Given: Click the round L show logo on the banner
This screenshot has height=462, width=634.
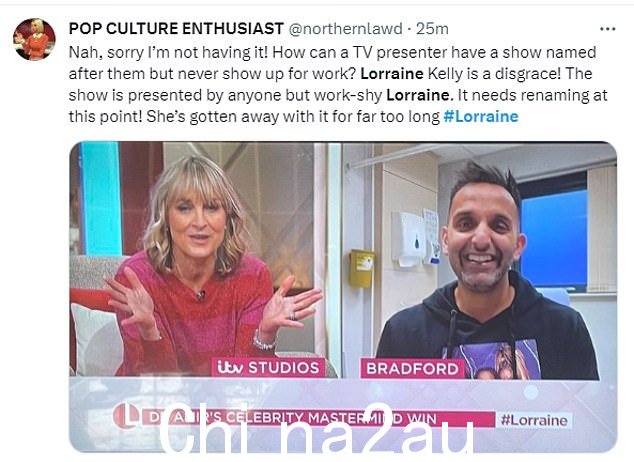Looking at the screenshot, I should [126, 416].
